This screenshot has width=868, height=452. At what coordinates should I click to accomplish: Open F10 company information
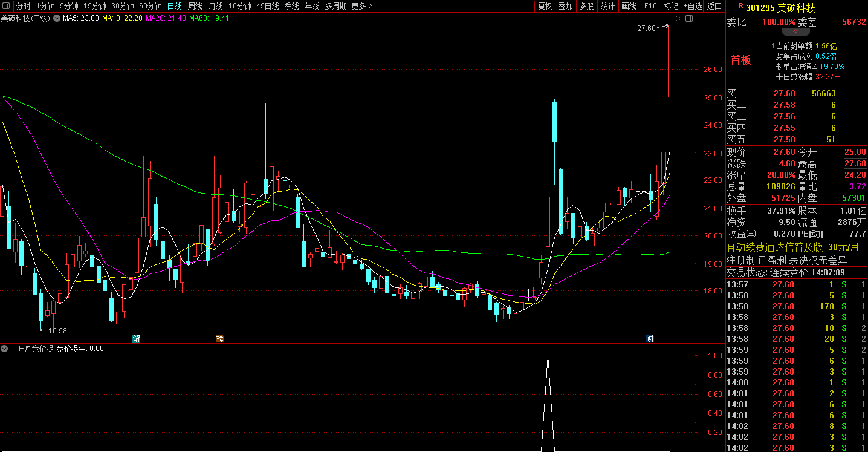[x=650, y=6]
